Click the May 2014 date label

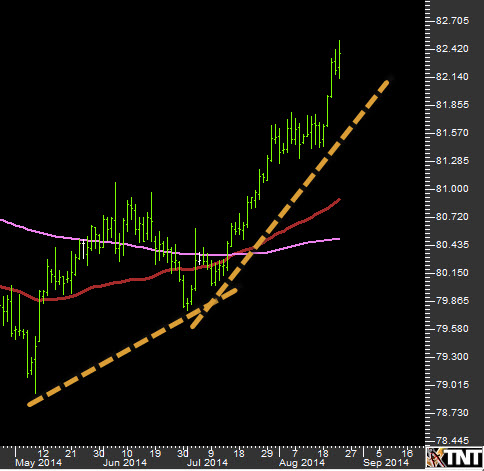click(x=39, y=463)
